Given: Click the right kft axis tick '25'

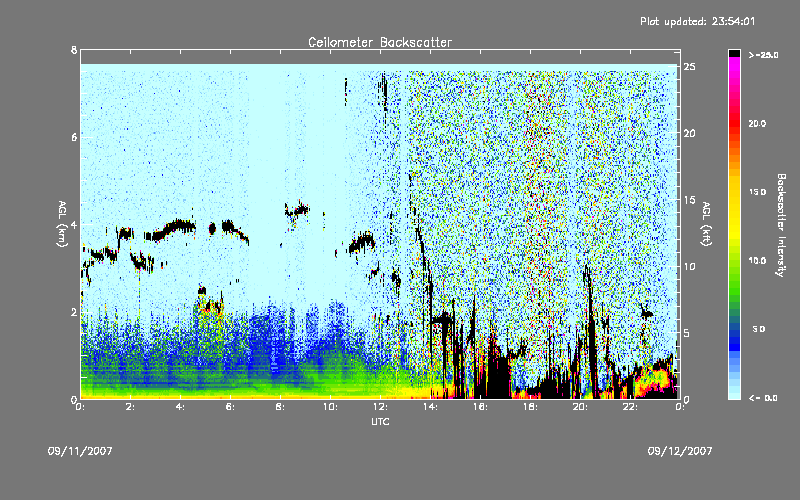Looking at the screenshot, I should [689, 67].
